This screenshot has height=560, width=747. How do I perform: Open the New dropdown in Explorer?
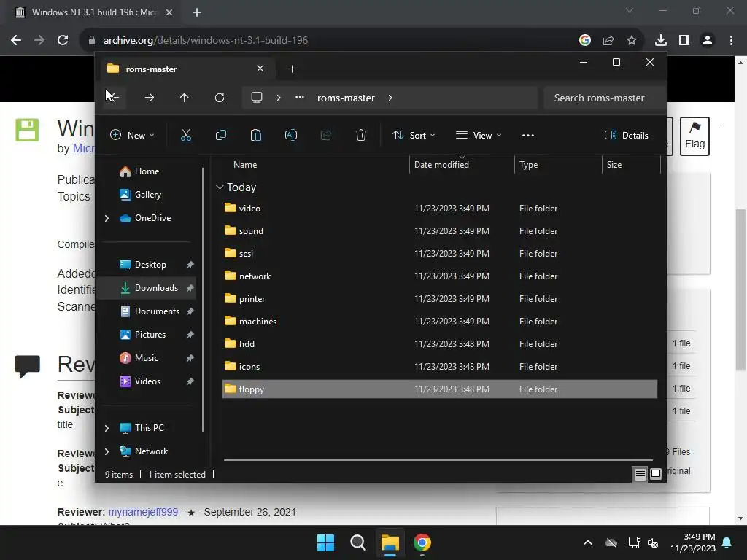(x=132, y=135)
